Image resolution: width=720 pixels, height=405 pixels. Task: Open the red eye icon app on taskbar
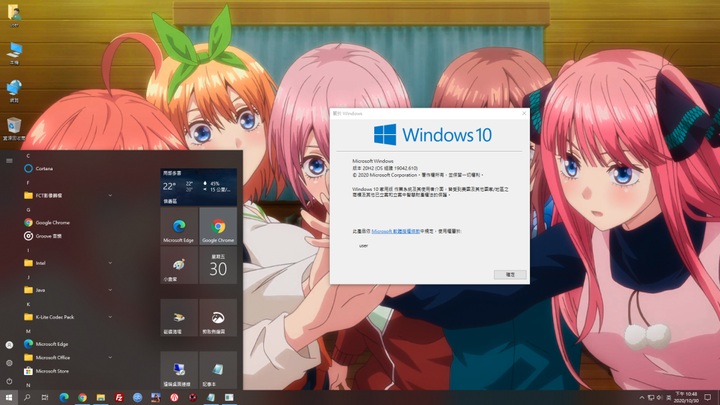coord(192,397)
